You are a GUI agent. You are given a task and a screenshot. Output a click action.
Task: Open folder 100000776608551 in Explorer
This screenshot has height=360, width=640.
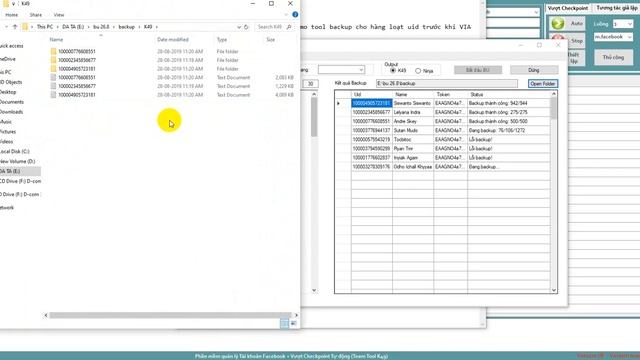[76, 51]
